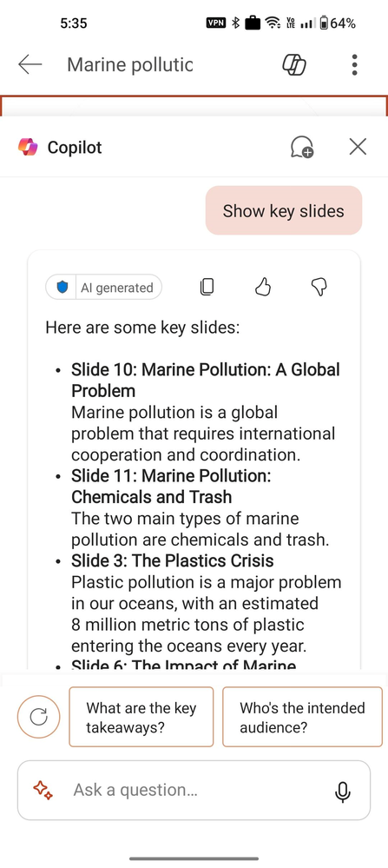The height and width of the screenshot is (868, 388).
Task: Tap the Copilot logo in panel header
Action: point(28,147)
